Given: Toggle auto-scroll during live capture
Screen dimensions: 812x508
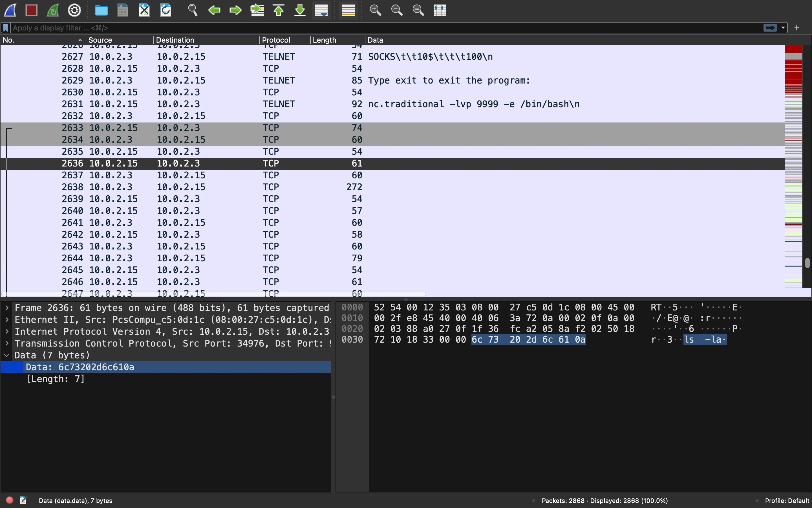Looking at the screenshot, I should [x=321, y=10].
